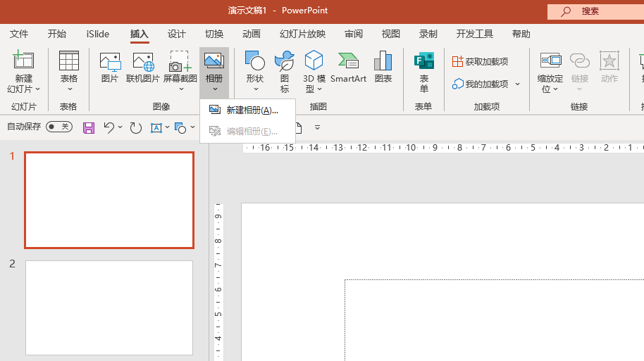Screen dimensions: 644x361
Task: Open the 开发工具 developer tab
Action: 474,34
